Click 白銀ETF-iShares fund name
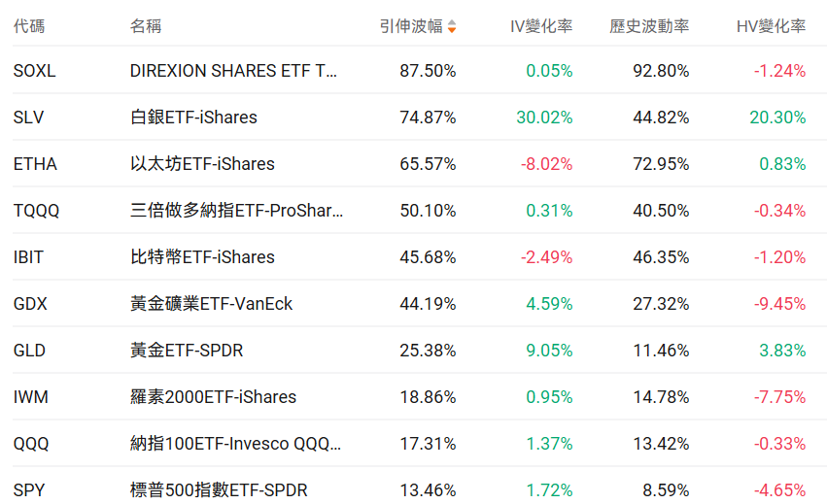 tap(193, 118)
